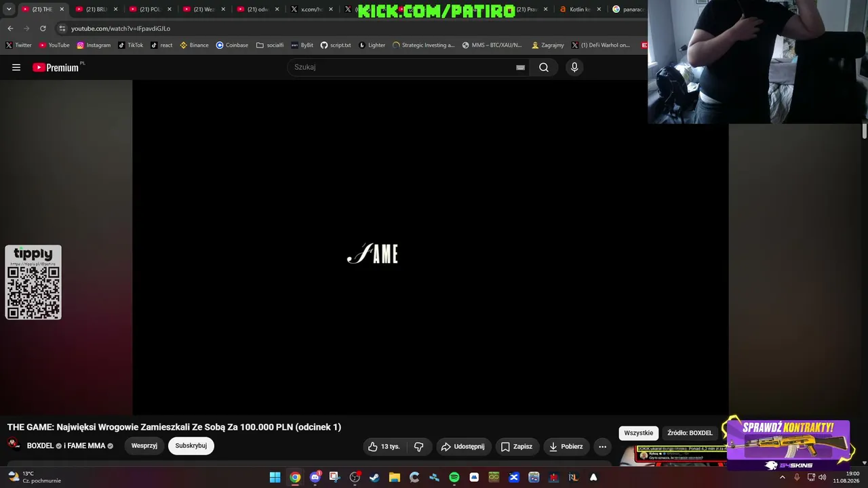The image size is (868, 488).
Task: Download the video with Pobierz
Action: [x=566, y=447]
